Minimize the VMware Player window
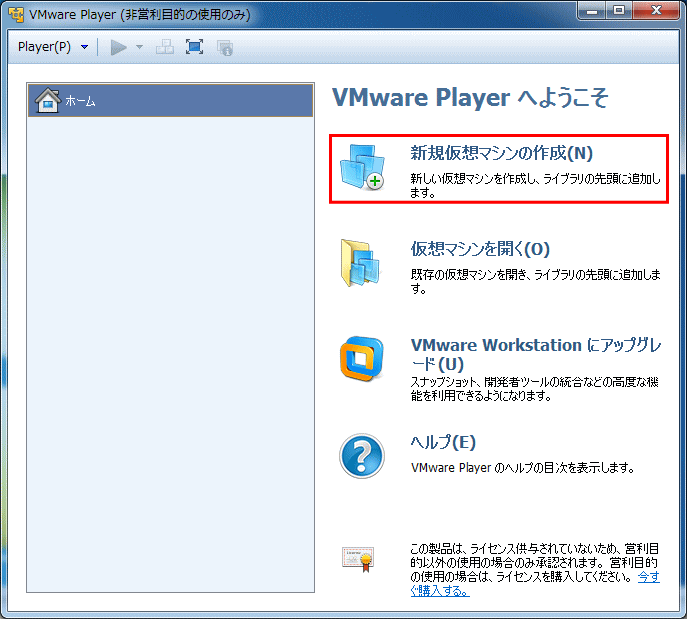Screen dimensions: 687x619 592,11
